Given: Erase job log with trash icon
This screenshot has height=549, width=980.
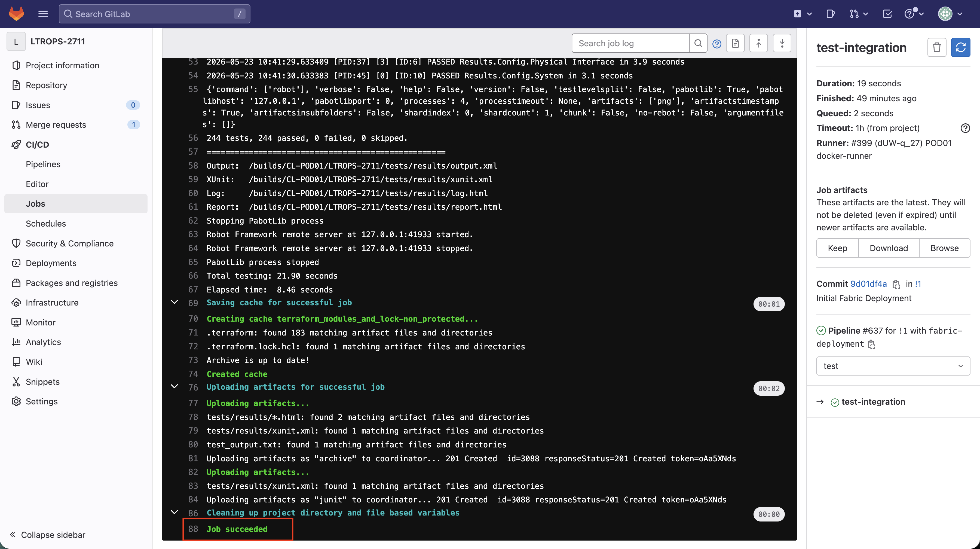Looking at the screenshot, I should (937, 48).
